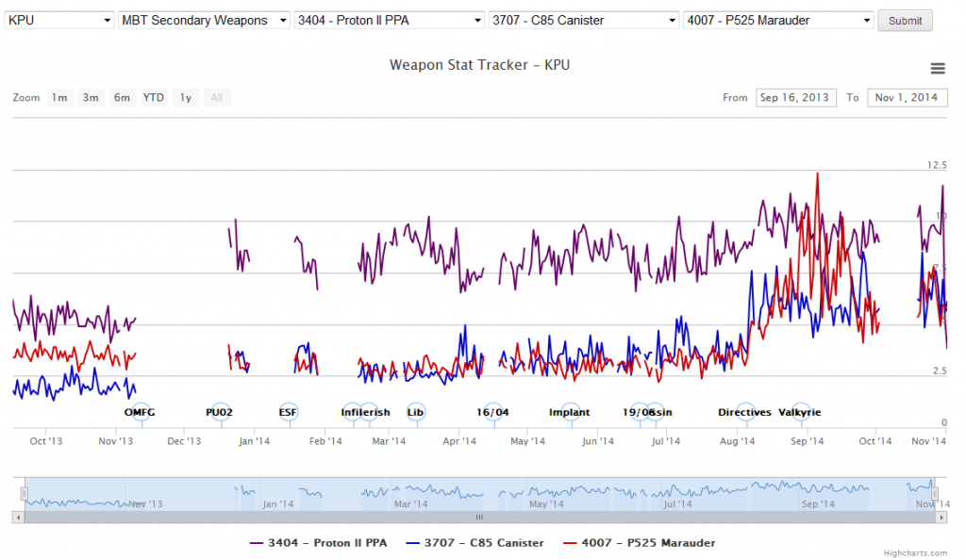Expand the MBT Secondary Weapons dropdown
The width and height of the screenshot is (966, 560).
click(x=204, y=20)
